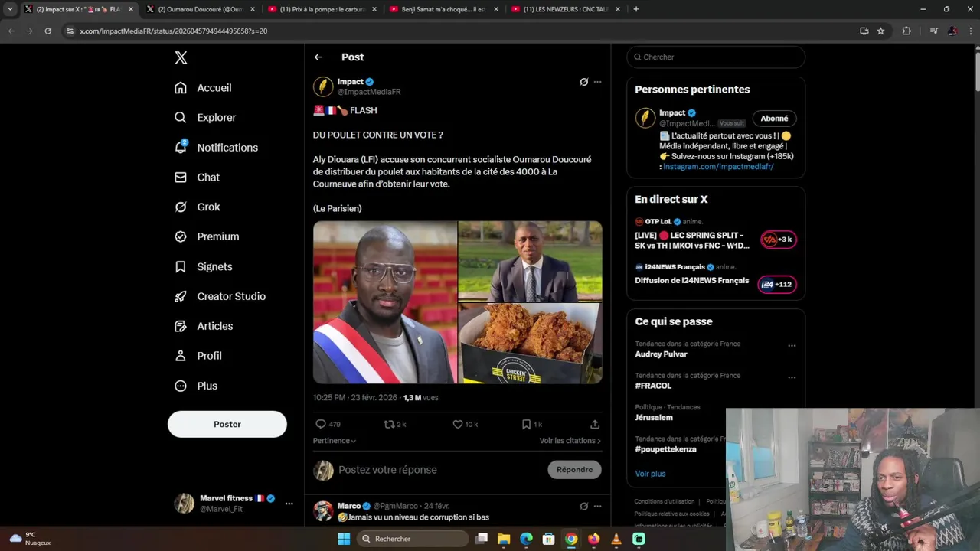This screenshot has width=980, height=551.
Task: Switch to Oumarou Doucouré browser tab
Action: (x=201, y=9)
